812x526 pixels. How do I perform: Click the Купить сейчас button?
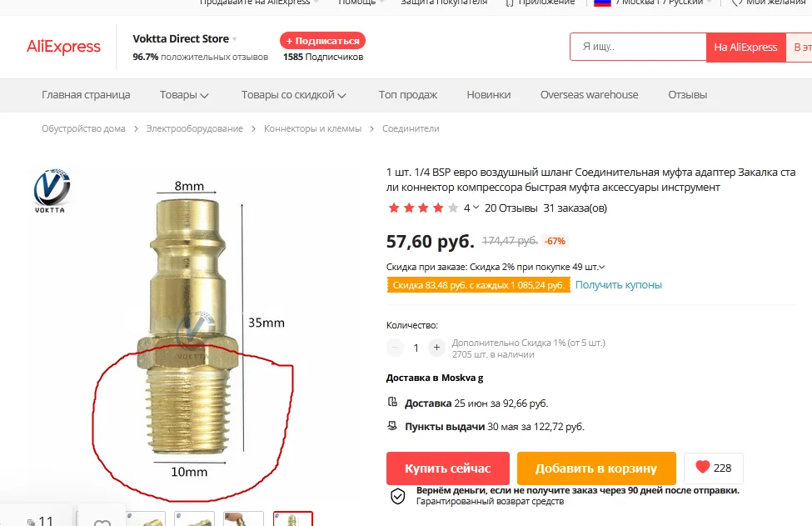pyautogui.click(x=447, y=468)
